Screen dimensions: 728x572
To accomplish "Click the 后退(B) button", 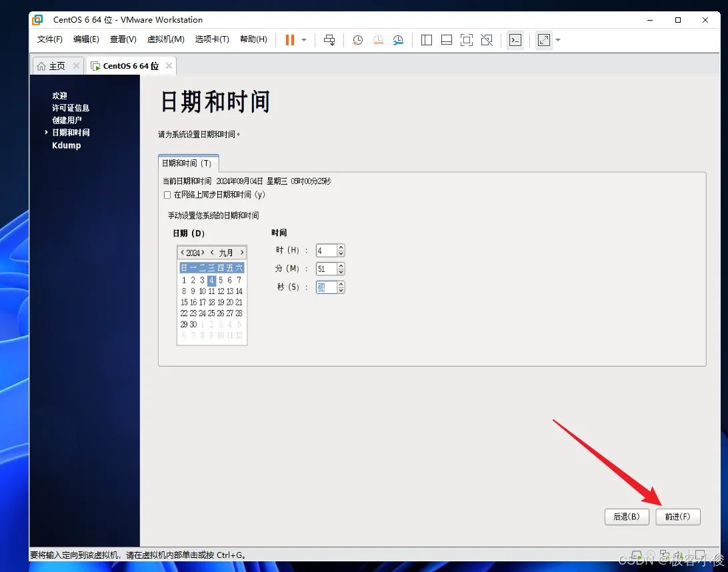I will 627,517.
